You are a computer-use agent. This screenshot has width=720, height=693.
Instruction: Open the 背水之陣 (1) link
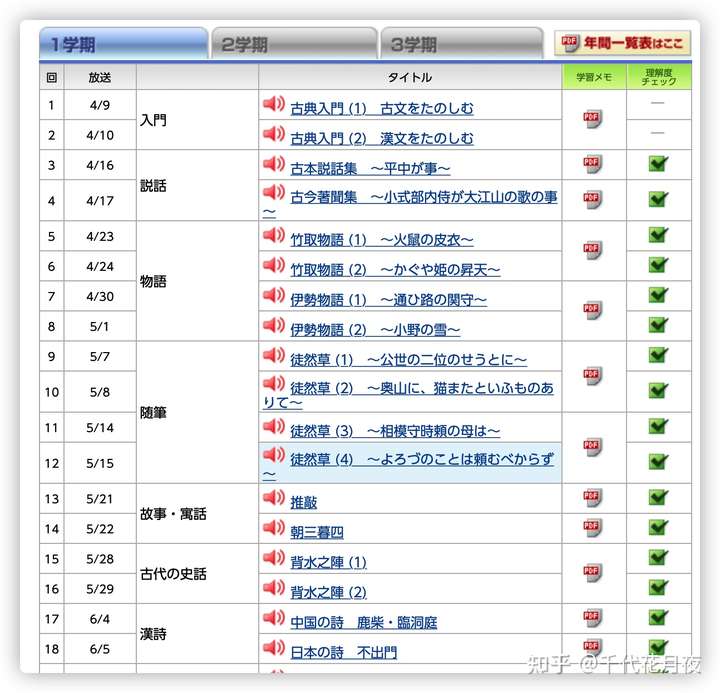coord(328,562)
